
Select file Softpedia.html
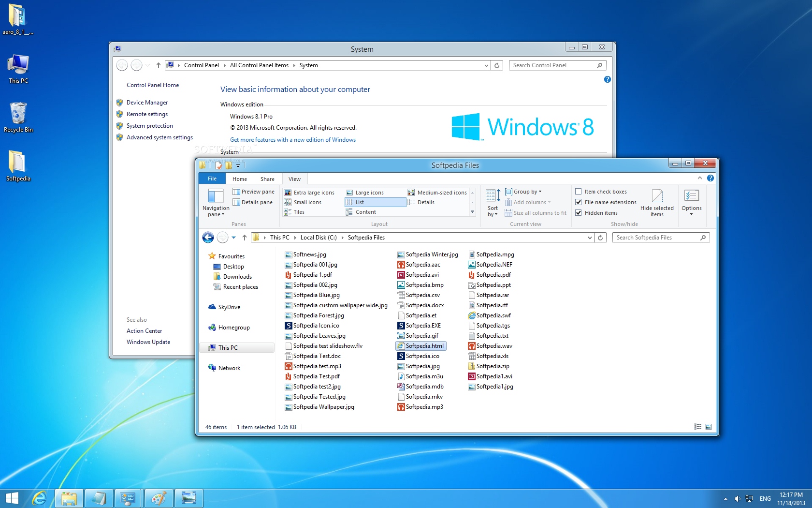click(420, 346)
